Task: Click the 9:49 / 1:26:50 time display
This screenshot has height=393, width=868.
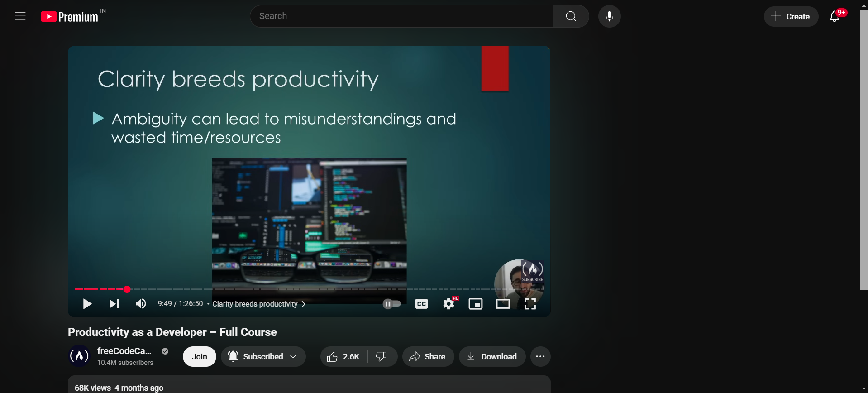Action: click(180, 303)
